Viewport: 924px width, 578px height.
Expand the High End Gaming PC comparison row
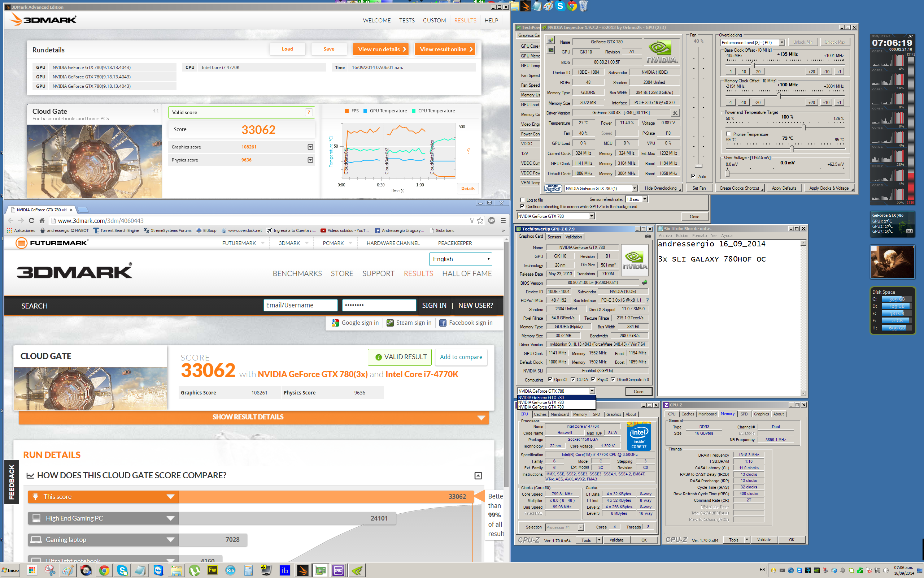pyautogui.click(x=170, y=518)
